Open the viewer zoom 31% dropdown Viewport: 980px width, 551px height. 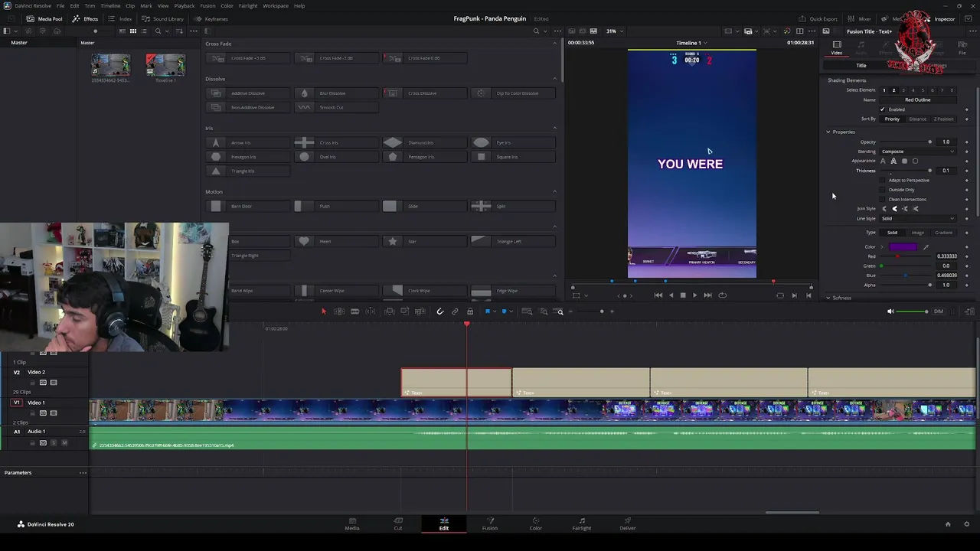pyautogui.click(x=614, y=31)
